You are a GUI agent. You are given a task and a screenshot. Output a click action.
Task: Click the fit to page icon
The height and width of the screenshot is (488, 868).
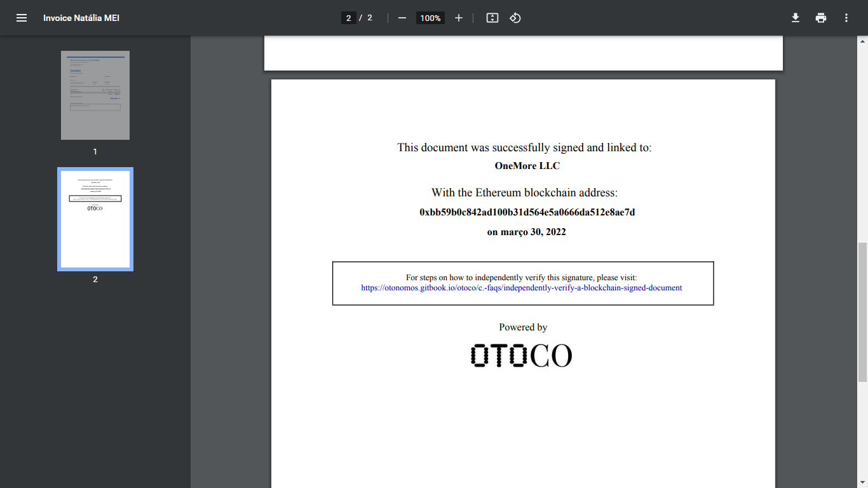point(492,18)
